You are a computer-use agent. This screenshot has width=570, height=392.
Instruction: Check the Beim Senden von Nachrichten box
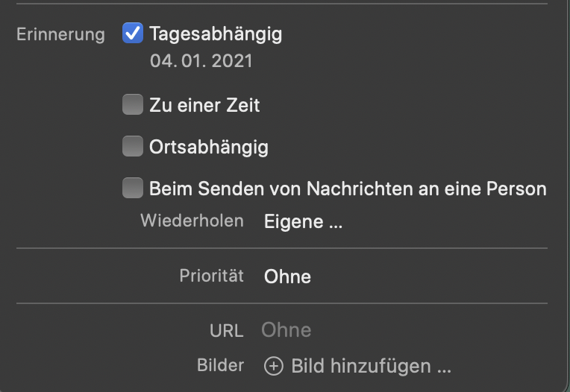tap(133, 189)
